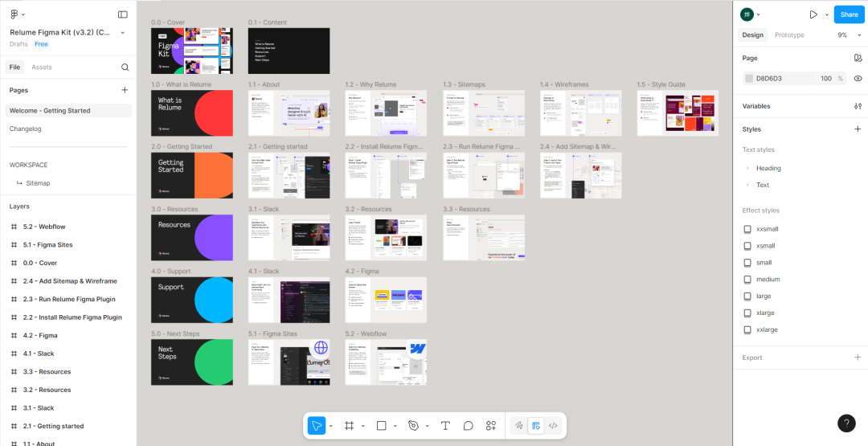
Task: Select the 2.3 - Run Relume Figma Plugin layer
Action: coord(68,300)
